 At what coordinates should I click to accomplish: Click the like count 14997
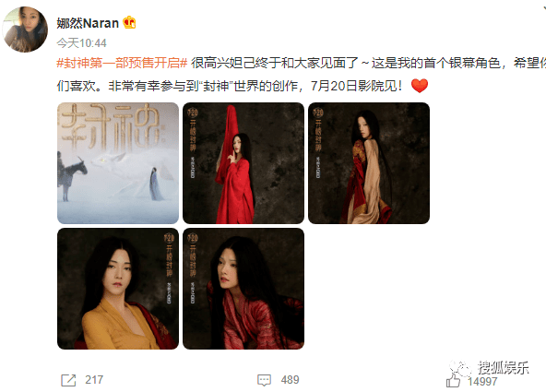(482, 382)
